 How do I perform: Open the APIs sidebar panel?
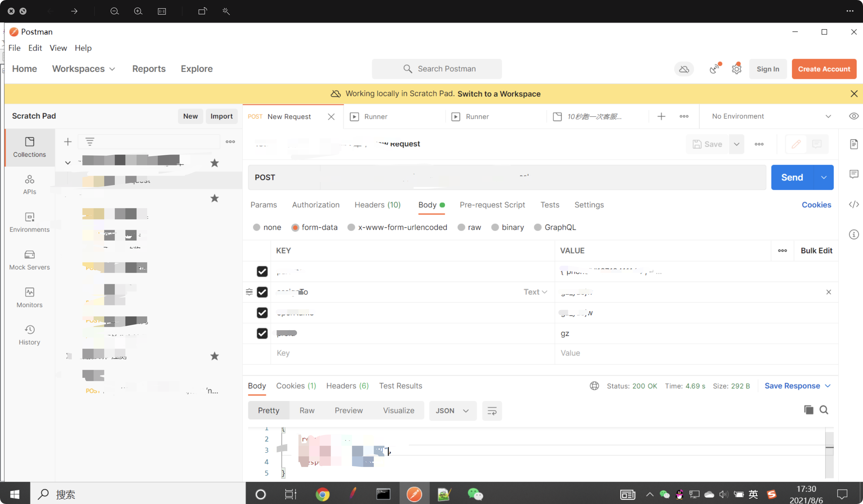coord(29,185)
